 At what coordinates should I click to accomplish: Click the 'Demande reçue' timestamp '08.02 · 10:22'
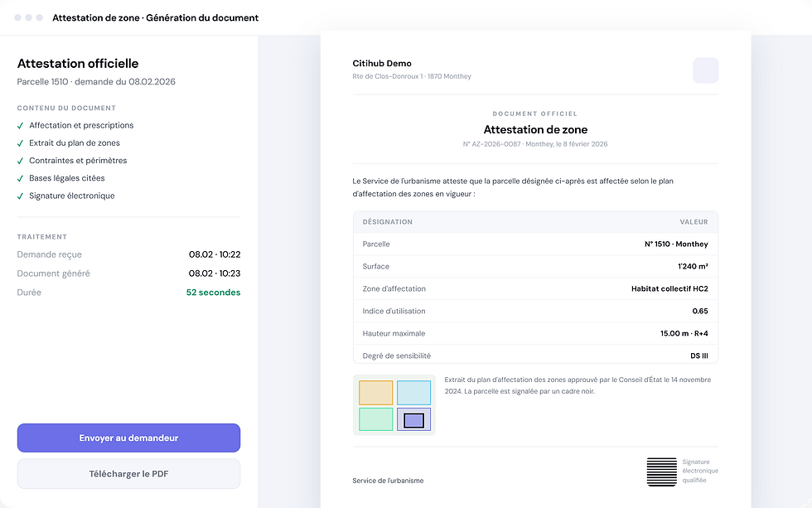pos(215,254)
